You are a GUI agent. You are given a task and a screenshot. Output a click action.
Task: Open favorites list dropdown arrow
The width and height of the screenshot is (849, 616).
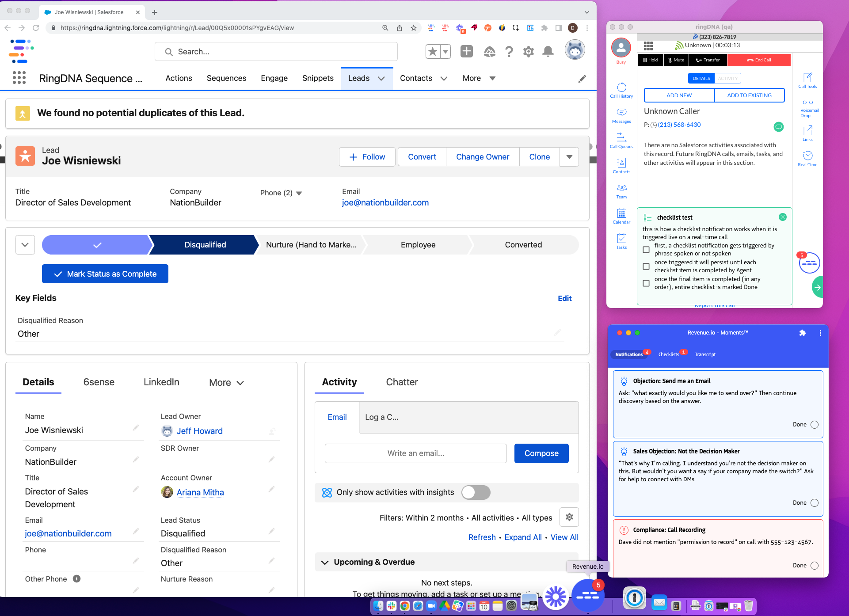coord(445,52)
